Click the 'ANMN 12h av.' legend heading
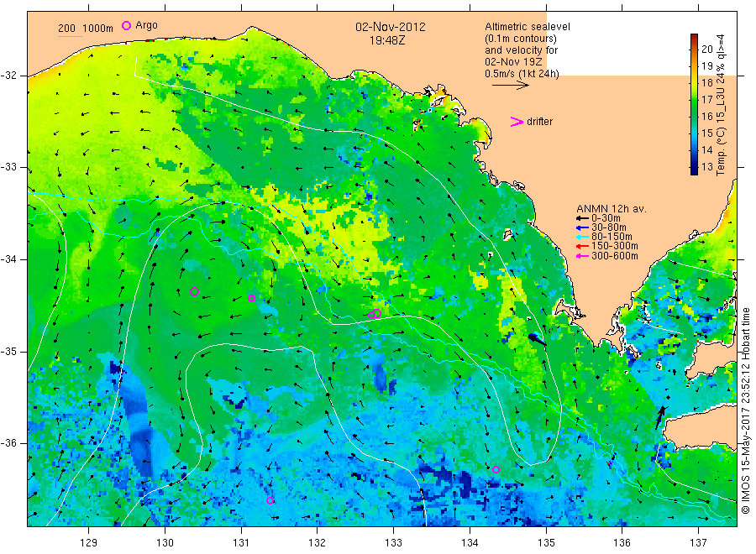The height and width of the screenshot is (554, 756). pos(612,209)
